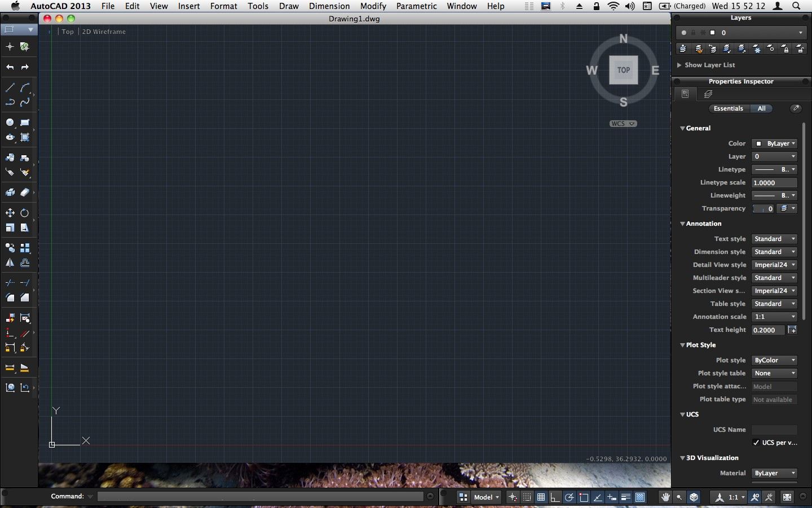Select the Hatch tool
Viewport: 812px width, 508px height.
pos(24,137)
